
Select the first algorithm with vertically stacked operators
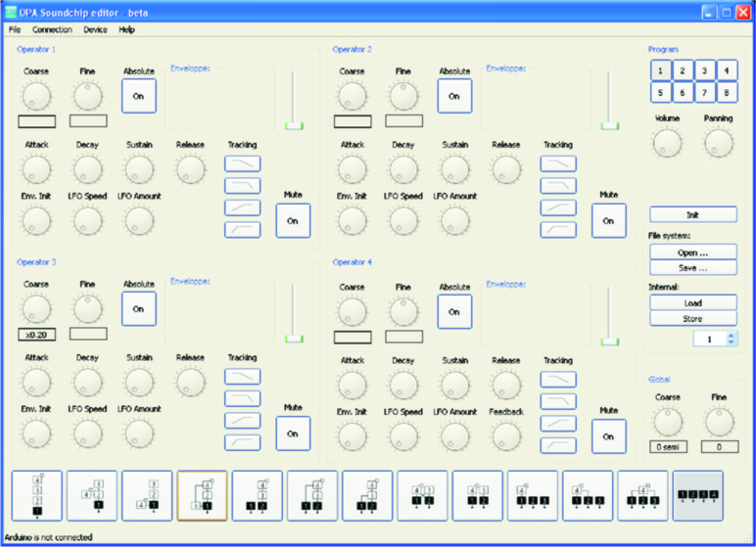35,496
